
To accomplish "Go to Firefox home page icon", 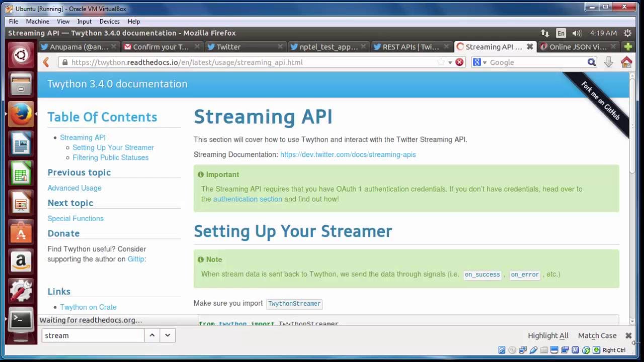I will pyautogui.click(x=626, y=62).
